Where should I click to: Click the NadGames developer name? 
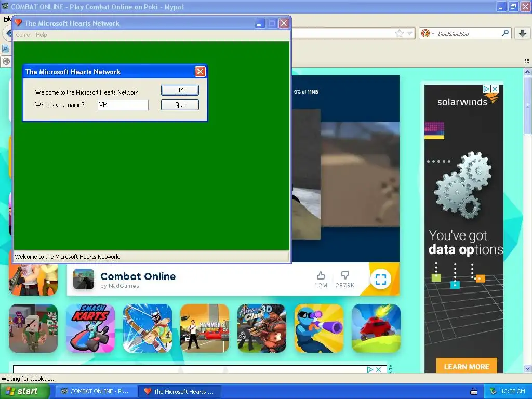point(124,286)
